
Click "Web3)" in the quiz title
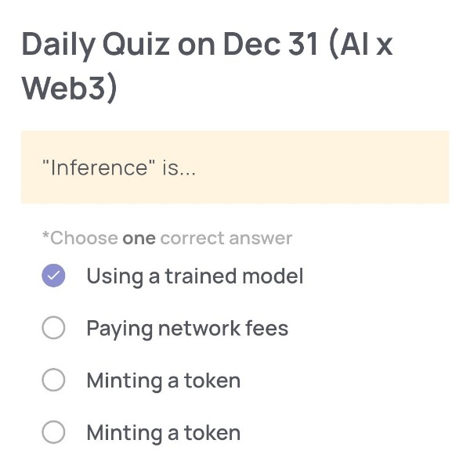pyautogui.click(x=69, y=88)
